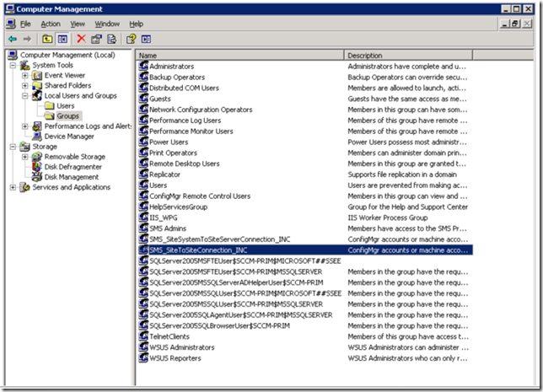Open the Action menu

(51, 24)
